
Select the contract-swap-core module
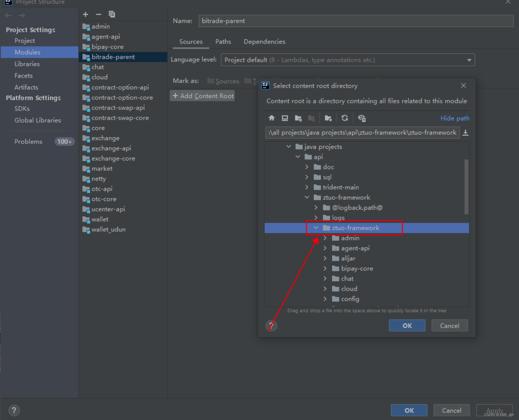(x=120, y=118)
